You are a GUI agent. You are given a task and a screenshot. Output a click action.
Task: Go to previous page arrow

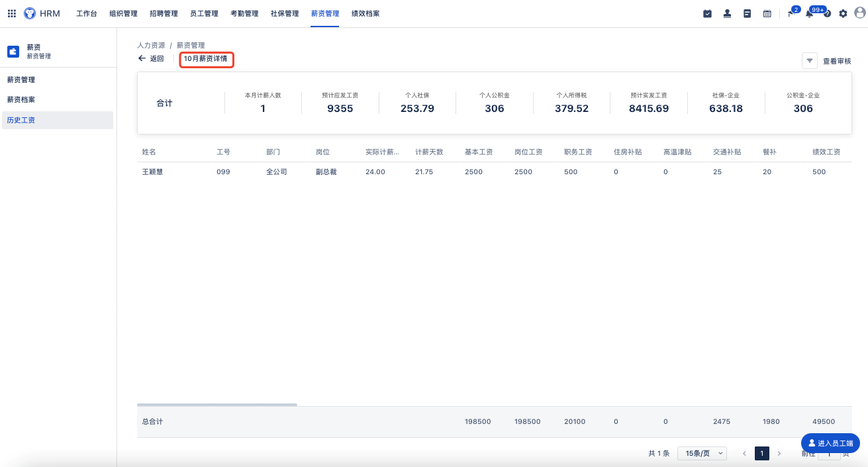744,454
